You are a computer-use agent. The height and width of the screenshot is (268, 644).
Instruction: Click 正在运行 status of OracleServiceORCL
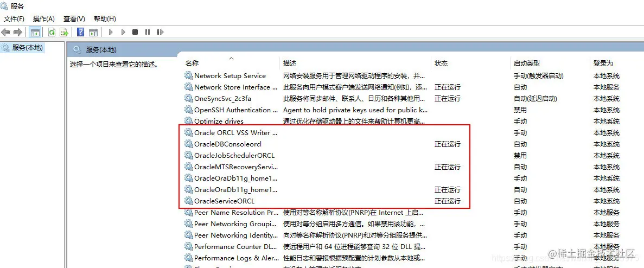pyautogui.click(x=448, y=201)
